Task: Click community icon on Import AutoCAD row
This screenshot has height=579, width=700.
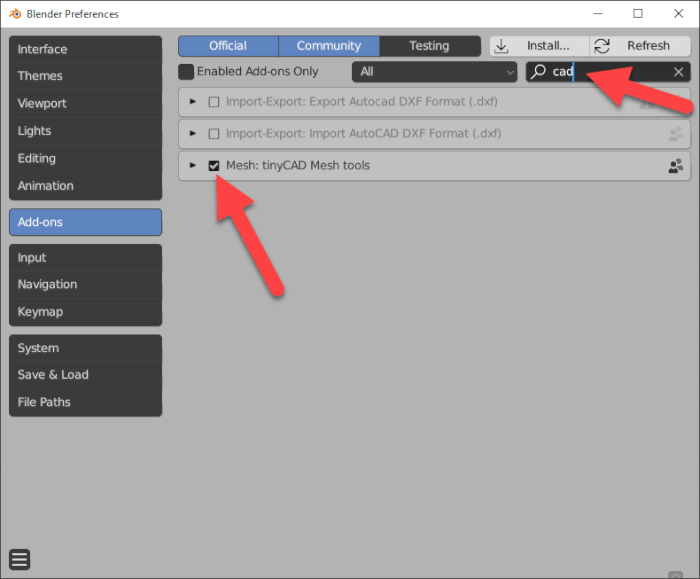Action: pos(676,134)
